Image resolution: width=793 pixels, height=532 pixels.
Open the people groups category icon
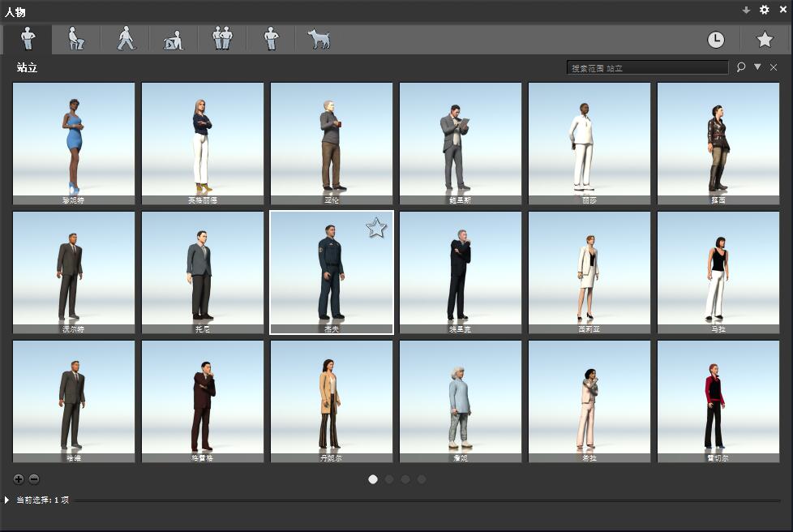(222, 39)
